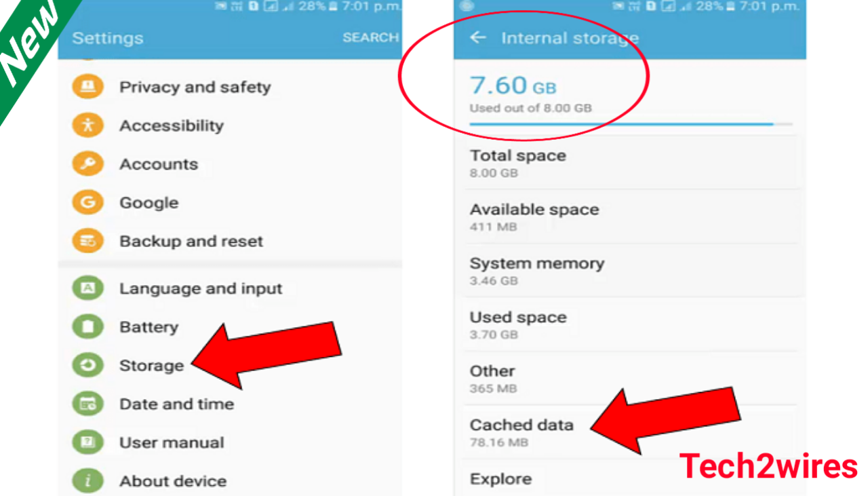The height and width of the screenshot is (496, 868).
Task: Go back using Internal storage arrow
Action: pos(478,38)
